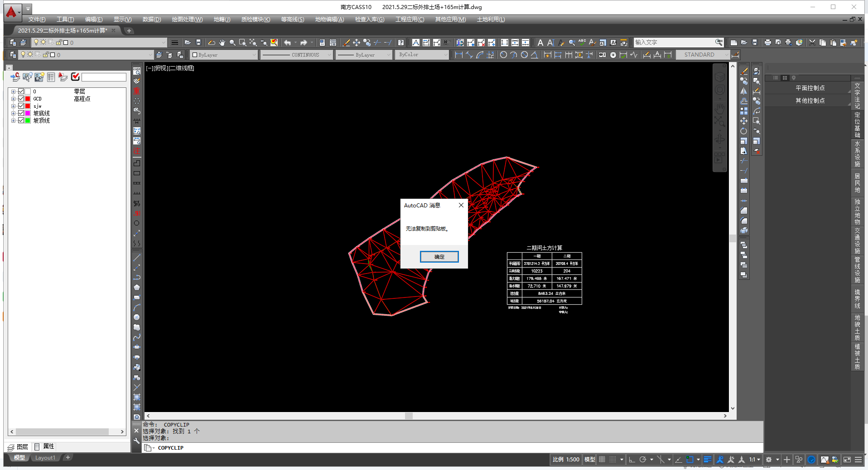Open the 文件(F) menu
This screenshot has height=470, width=868.
pos(37,19)
